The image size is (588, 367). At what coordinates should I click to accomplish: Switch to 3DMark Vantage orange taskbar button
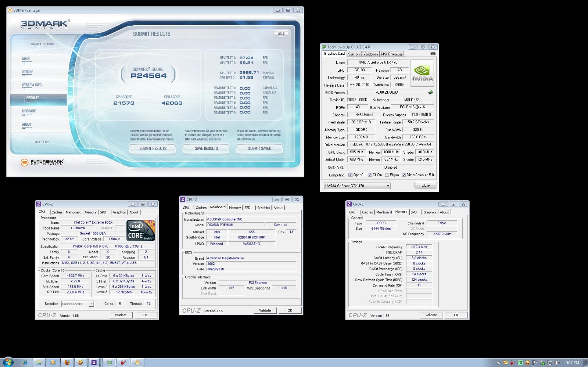(137, 363)
